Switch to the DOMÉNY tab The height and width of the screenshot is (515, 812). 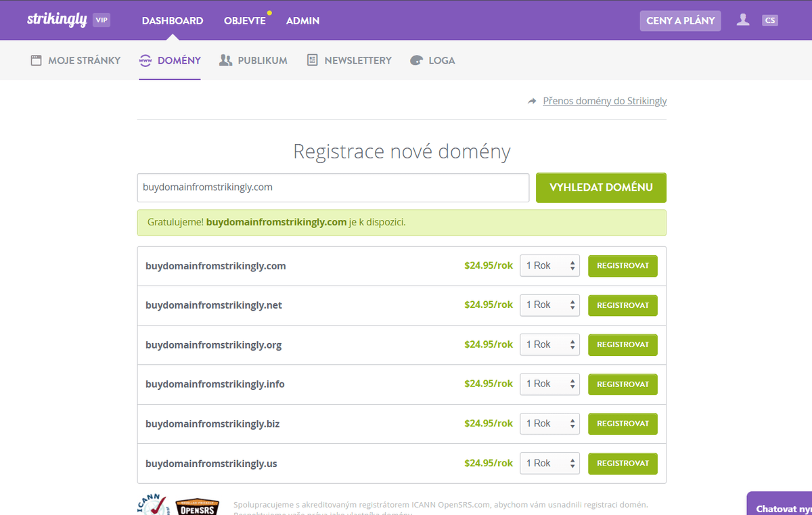point(170,60)
